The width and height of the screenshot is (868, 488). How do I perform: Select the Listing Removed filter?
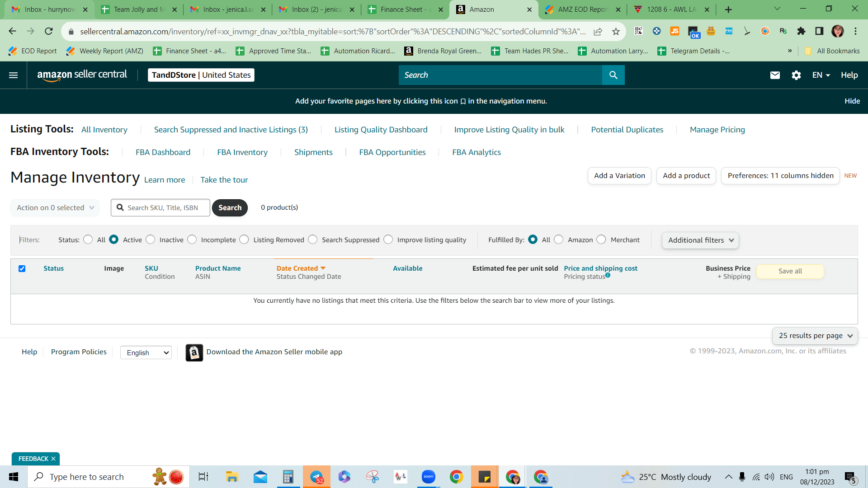coord(244,239)
